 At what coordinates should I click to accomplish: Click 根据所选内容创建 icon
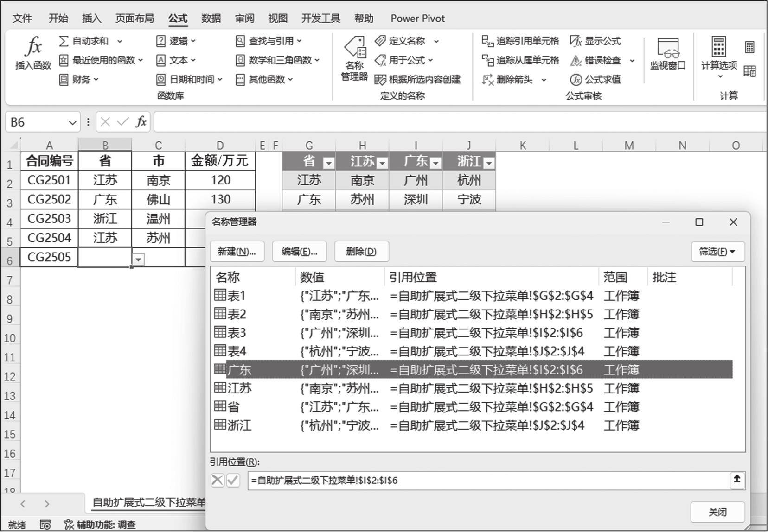[x=380, y=80]
